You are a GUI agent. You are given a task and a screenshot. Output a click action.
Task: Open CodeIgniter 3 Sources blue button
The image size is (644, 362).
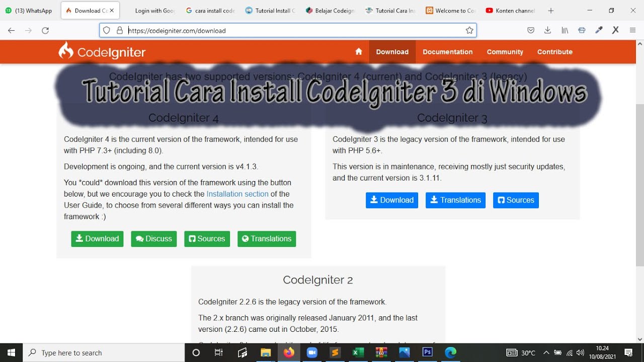[x=516, y=200]
